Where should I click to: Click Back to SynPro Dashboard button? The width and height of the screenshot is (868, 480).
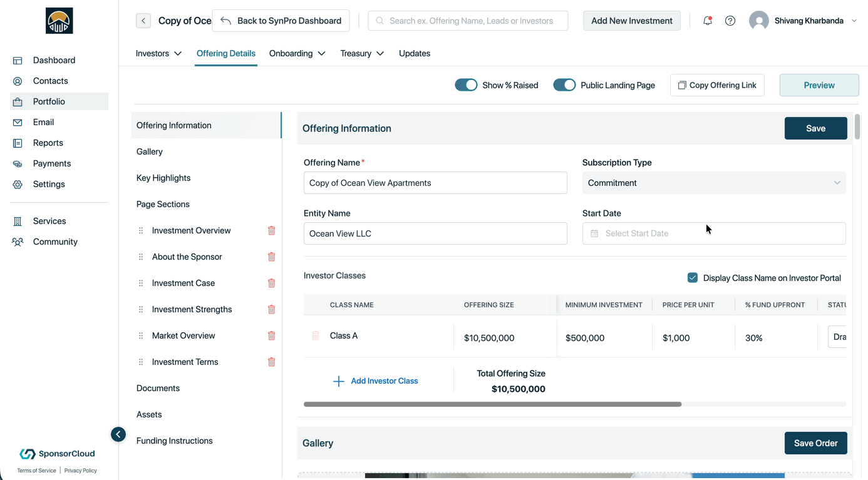tap(281, 21)
